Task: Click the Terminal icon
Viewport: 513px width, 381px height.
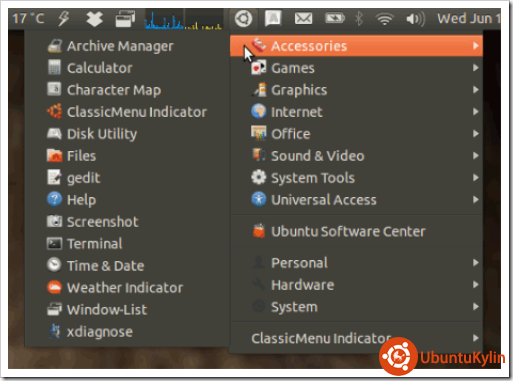Action: click(x=54, y=244)
